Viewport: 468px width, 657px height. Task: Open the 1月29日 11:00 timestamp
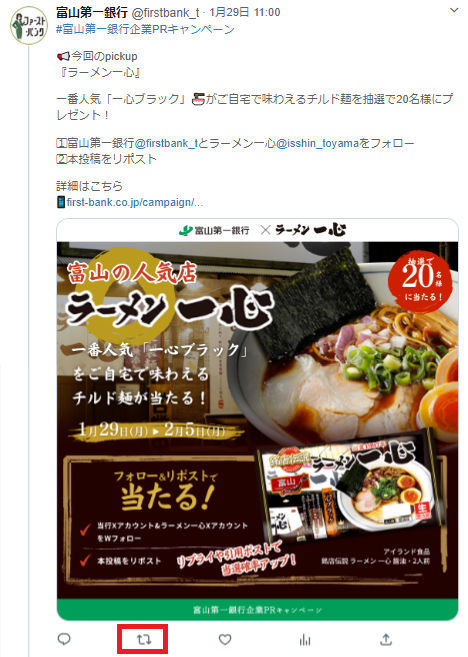click(x=245, y=13)
